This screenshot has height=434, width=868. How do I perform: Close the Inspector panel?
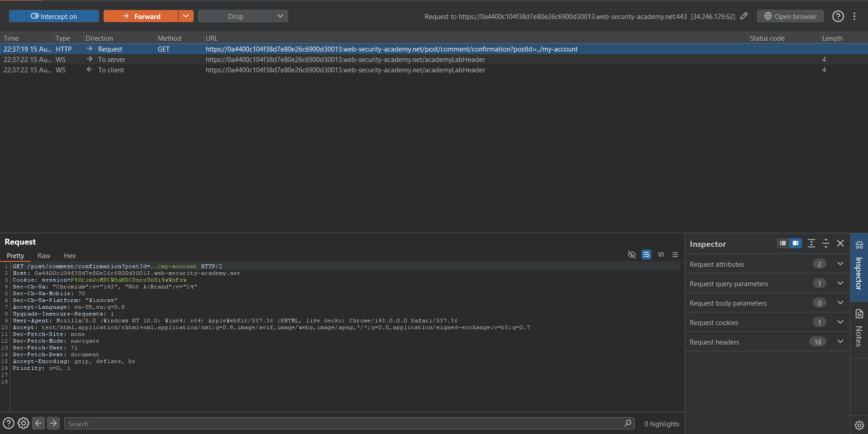pyautogui.click(x=840, y=243)
